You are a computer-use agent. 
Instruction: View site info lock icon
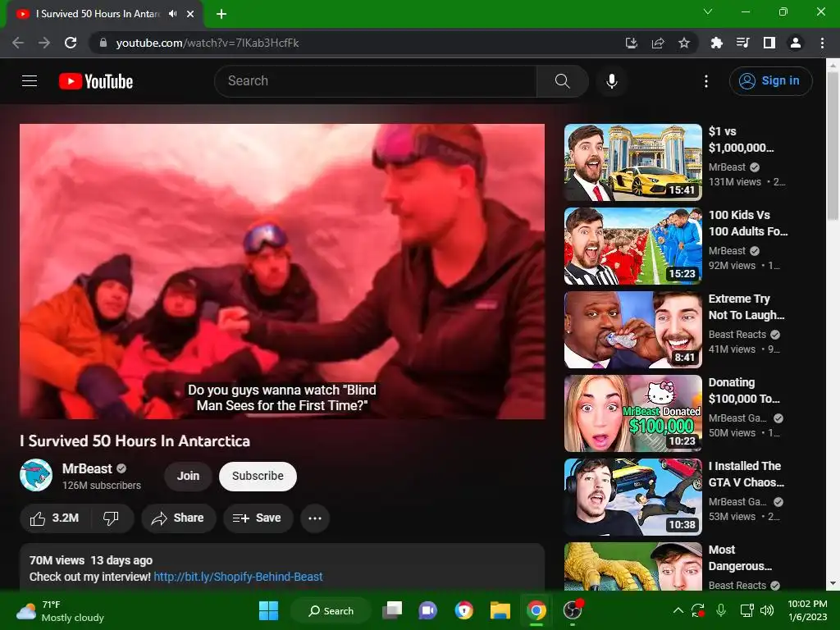(103, 43)
